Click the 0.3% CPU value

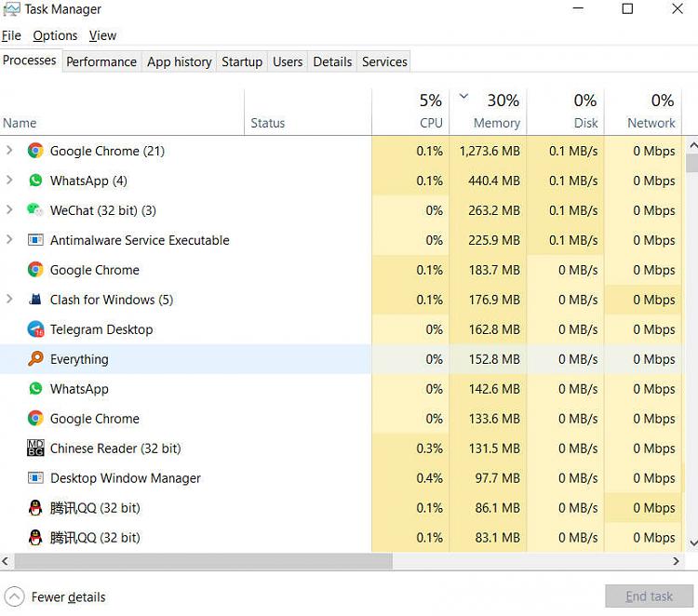click(x=429, y=449)
